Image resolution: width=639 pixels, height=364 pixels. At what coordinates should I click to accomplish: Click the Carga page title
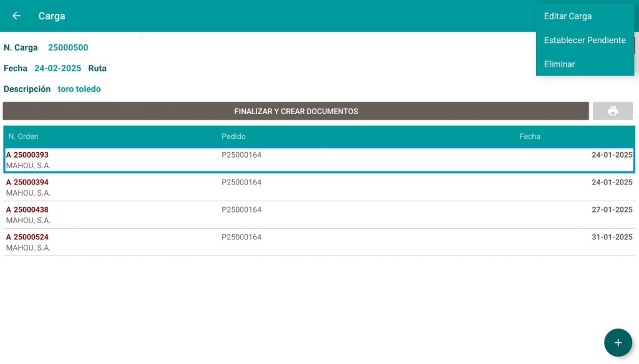pos(52,16)
